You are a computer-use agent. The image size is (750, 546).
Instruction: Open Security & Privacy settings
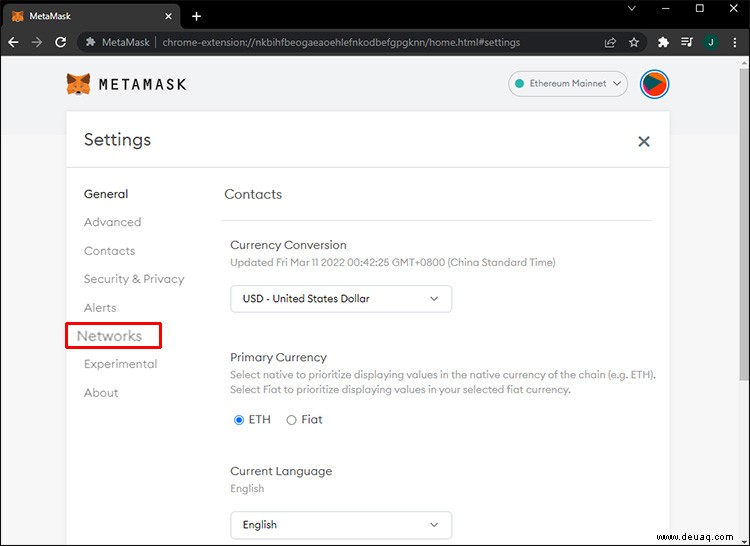coord(134,279)
